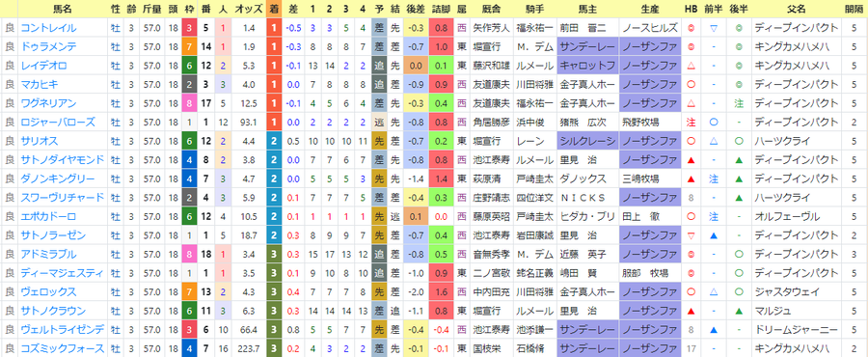This screenshot has width=868, height=357.
Task: Sort by the 馬名 column header
Action: point(62,9)
